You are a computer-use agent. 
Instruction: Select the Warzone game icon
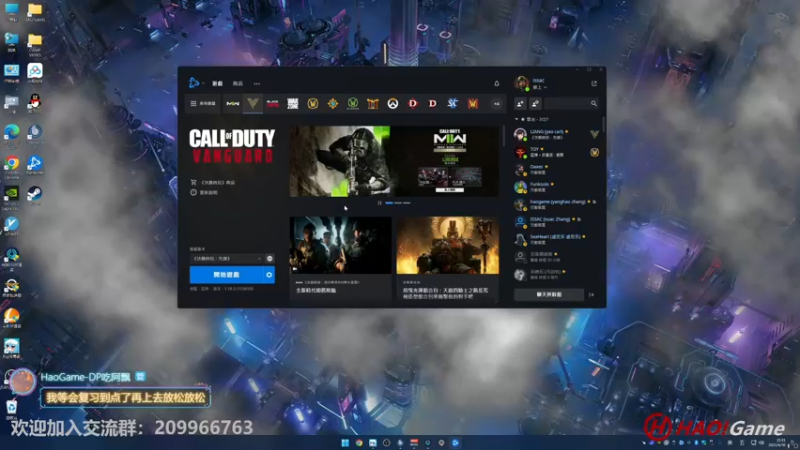tap(293, 104)
